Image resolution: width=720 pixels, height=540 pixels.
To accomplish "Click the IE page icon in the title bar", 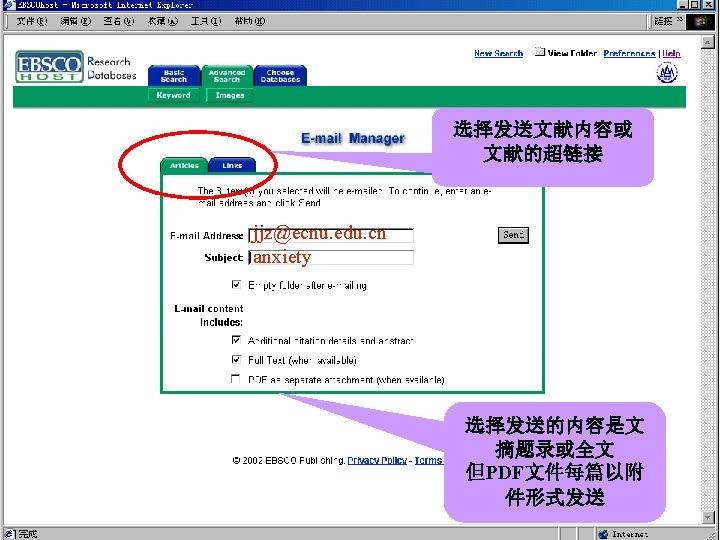I will (9, 5).
